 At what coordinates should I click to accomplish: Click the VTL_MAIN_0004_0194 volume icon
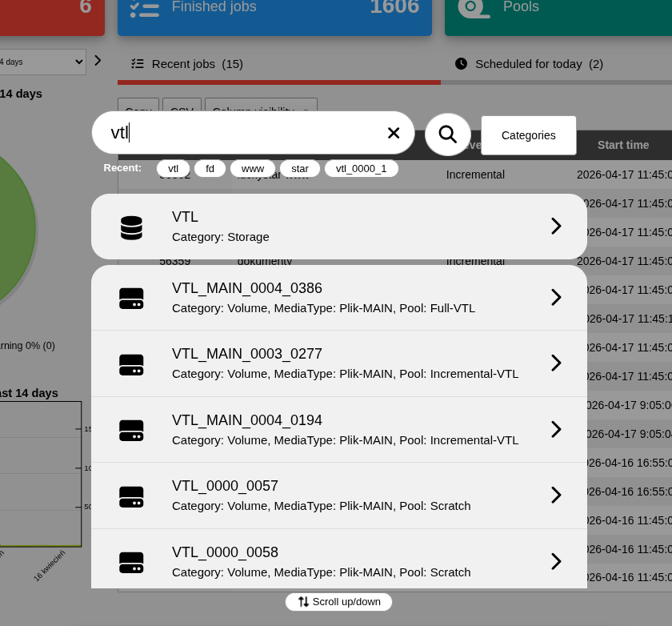(x=131, y=430)
